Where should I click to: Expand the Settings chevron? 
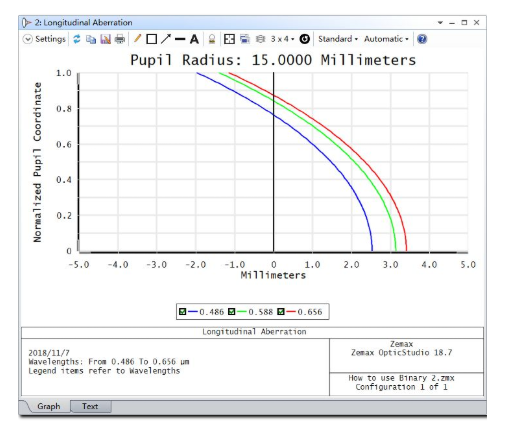pyautogui.click(x=27, y=39)
